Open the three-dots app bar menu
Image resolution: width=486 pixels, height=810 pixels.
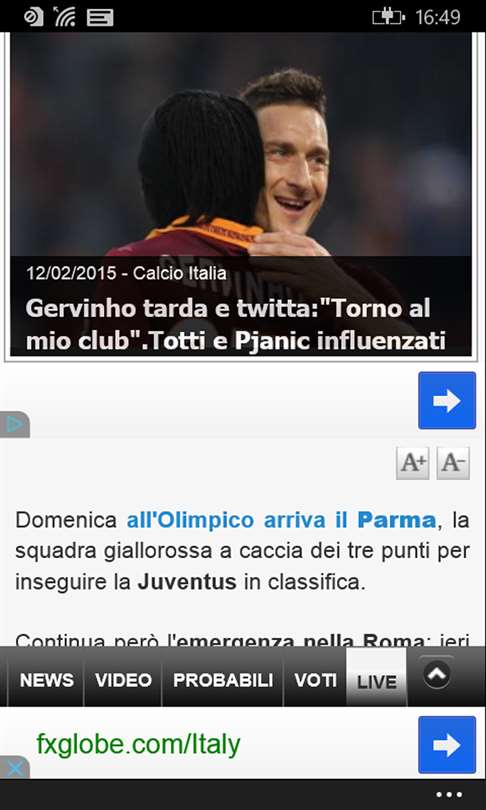coord(449,795)
